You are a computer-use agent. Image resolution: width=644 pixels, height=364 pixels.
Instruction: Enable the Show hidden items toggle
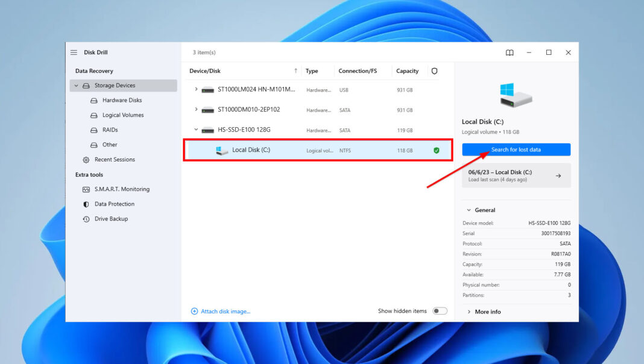pos(440,310)
